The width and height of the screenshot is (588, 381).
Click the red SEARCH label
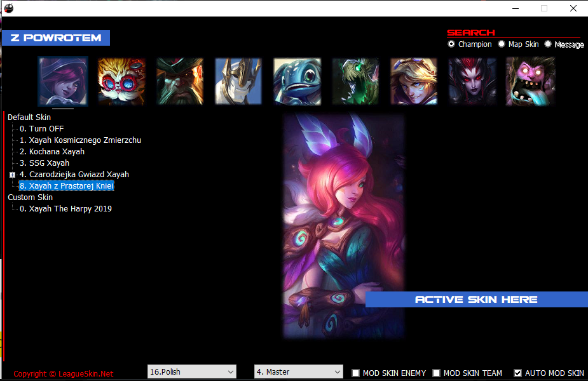point(471,32)
